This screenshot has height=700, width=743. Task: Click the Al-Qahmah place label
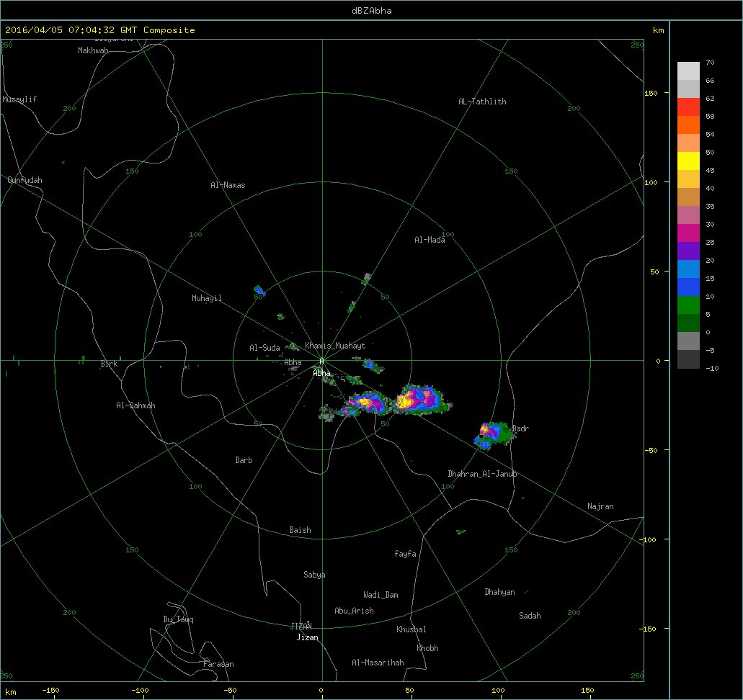point(135,405)
